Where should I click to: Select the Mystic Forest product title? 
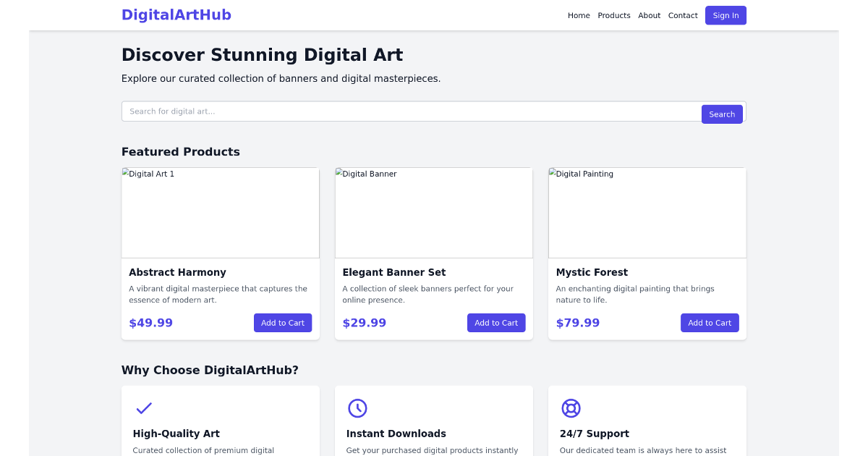coord(592,272)
